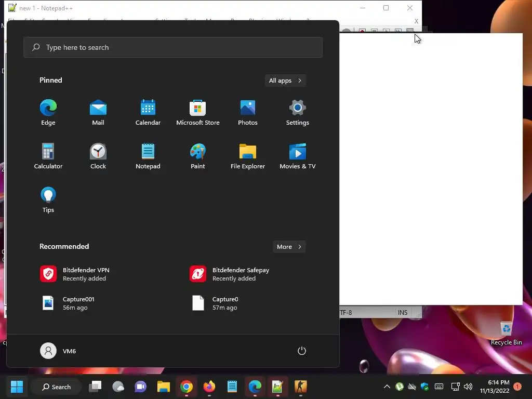Image resolution: width=532 pixels, height=399 pixels.
Task: Open pinned Notepad app
Action: (x=148, y=156)
